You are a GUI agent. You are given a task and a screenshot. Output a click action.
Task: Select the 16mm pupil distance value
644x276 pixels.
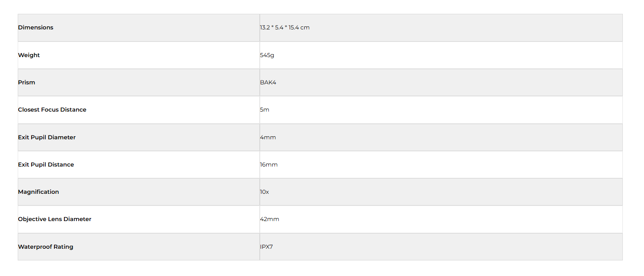click(269, 165)
